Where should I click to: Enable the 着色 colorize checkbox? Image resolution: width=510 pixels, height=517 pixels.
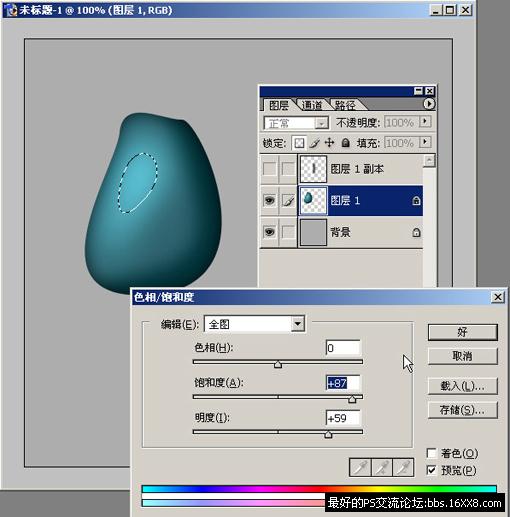tap(431, 453)
